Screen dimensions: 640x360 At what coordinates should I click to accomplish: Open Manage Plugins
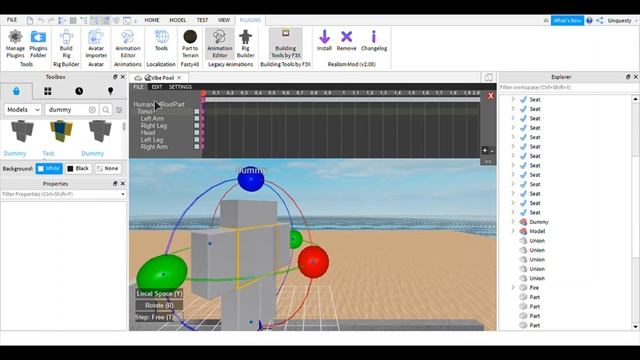point(15,44)
